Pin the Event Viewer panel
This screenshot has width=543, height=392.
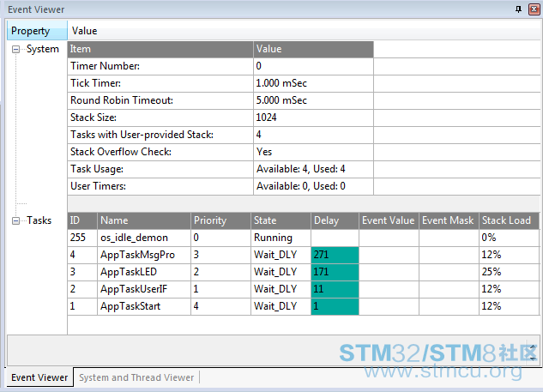click(518, 9)
